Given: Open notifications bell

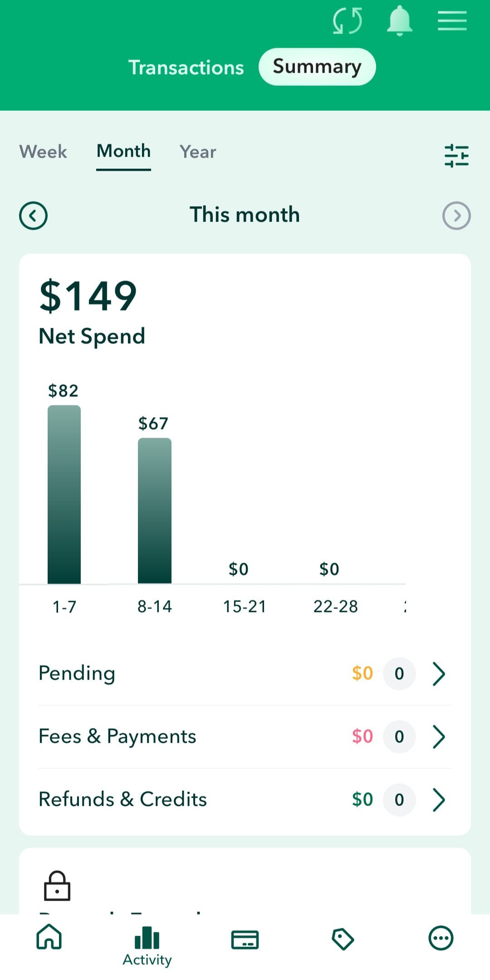Looking at the screenshot, I should tap(399, 21).
